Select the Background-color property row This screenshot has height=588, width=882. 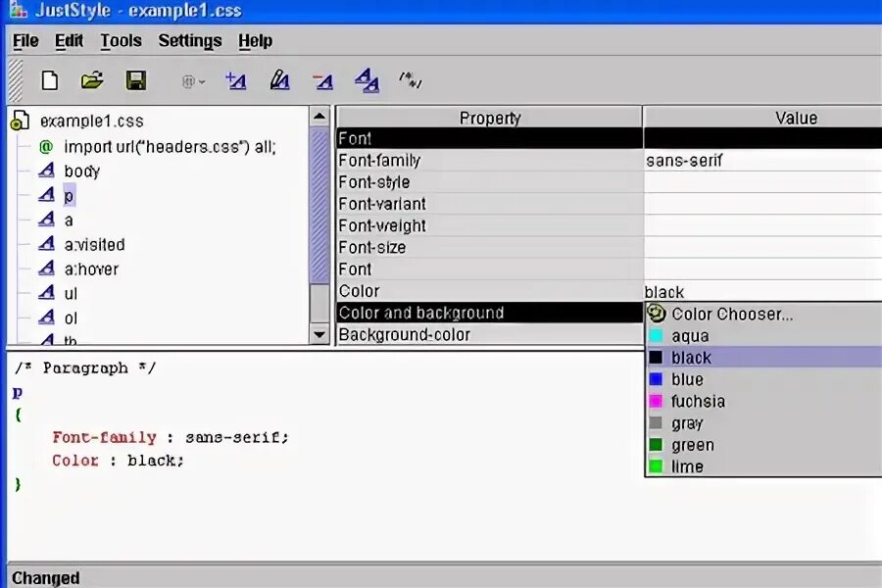489,335
